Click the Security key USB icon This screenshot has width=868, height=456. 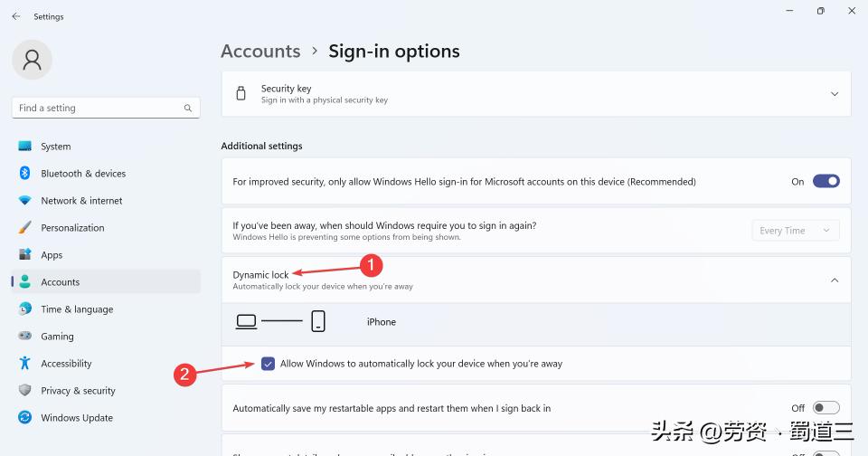pos(241,93)
